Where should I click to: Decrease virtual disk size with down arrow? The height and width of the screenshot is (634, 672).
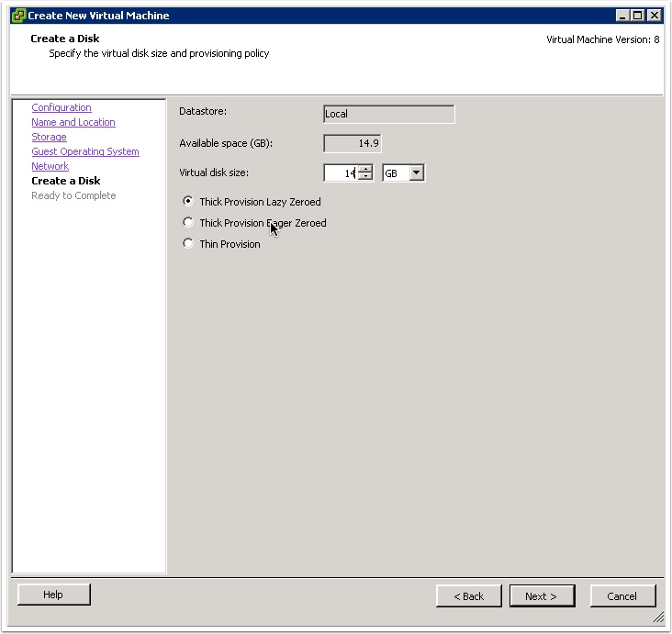coord(365,177)
